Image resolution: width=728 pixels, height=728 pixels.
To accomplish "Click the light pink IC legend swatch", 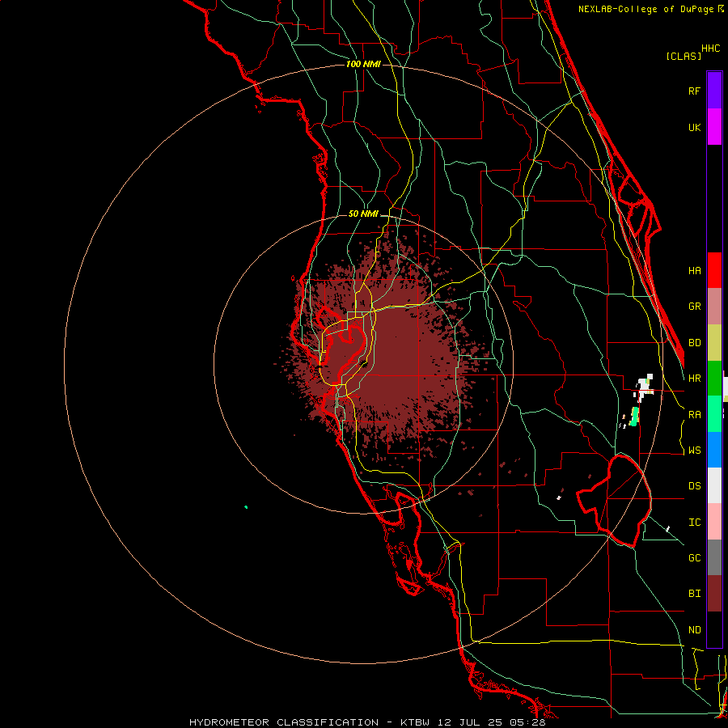I will [714, 522].
